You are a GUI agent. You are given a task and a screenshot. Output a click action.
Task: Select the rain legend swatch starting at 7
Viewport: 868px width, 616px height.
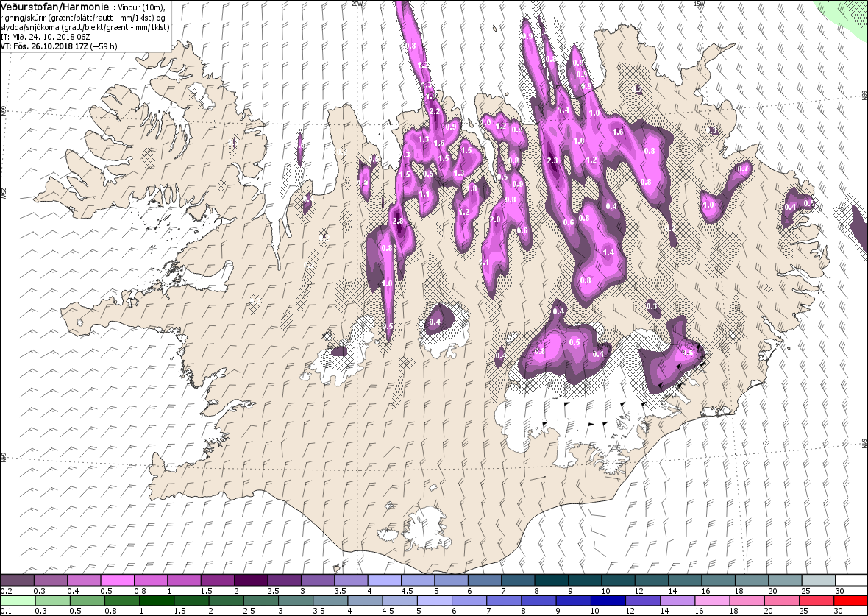click(503, 601)
